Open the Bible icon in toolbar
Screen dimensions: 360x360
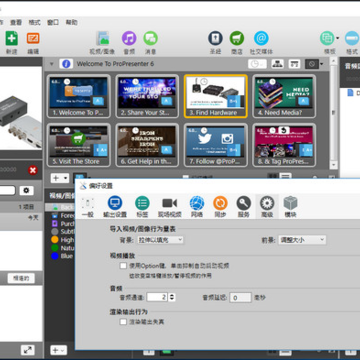(215, 38)
